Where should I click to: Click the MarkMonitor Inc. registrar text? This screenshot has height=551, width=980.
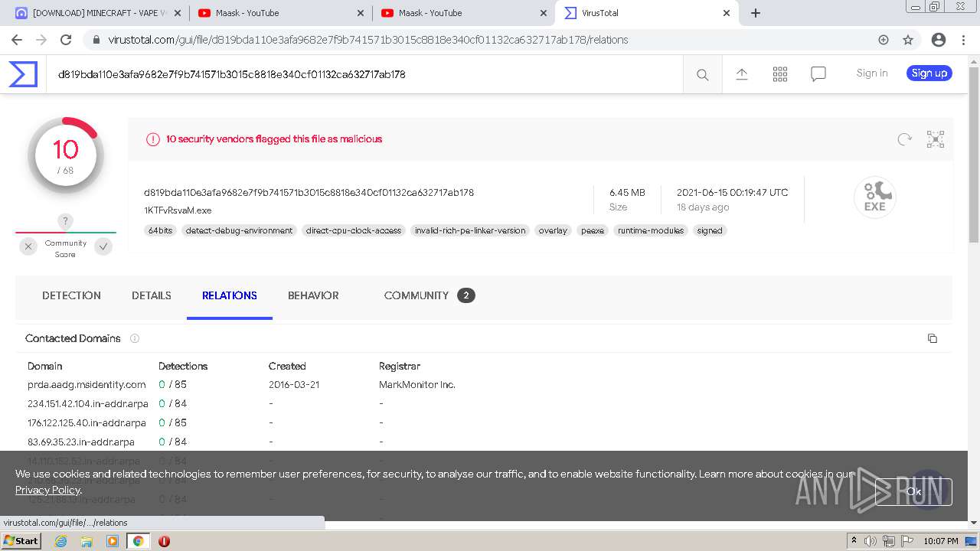pyautogui.click(x=417, y=385)
